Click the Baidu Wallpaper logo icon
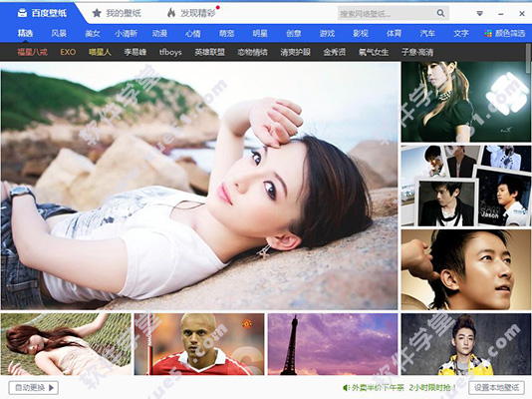The width and height of the screenshot is (532, 399). coord(22,13)
